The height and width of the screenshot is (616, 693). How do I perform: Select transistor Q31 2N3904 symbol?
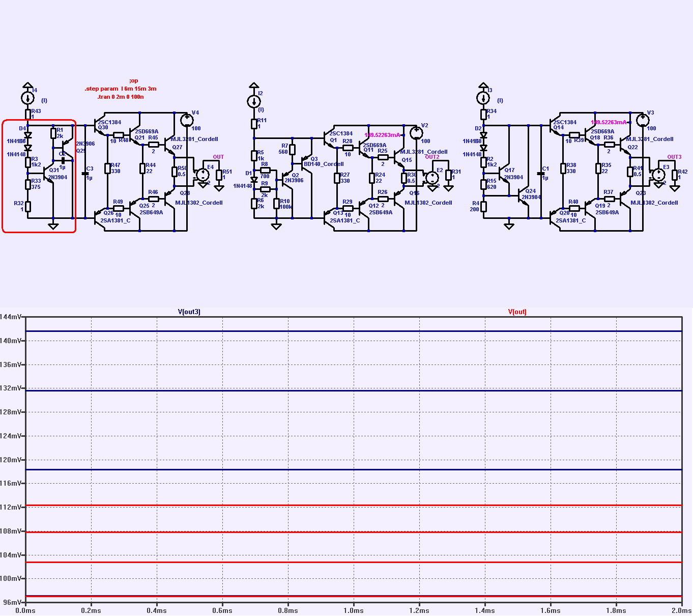click(x=49, y=174)
